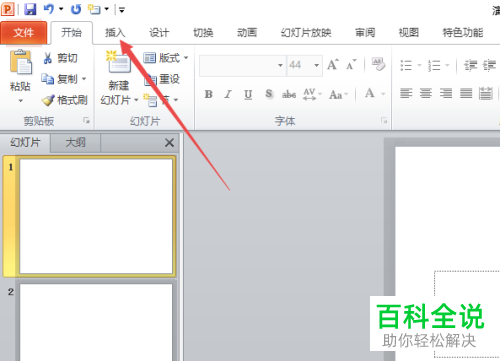Viewport: 500px width, 361px height.
Task: Toggle Bold formatting
Action: coord(209,95)
